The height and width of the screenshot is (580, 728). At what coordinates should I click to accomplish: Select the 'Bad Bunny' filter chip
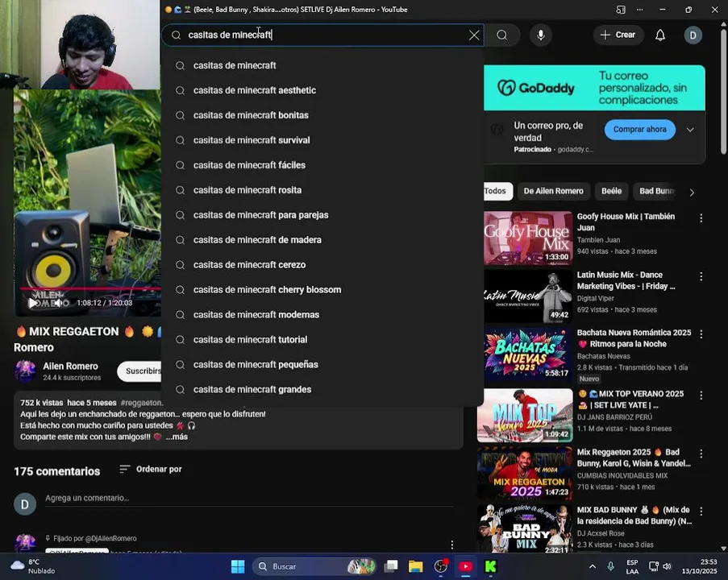tap(655, 191)
